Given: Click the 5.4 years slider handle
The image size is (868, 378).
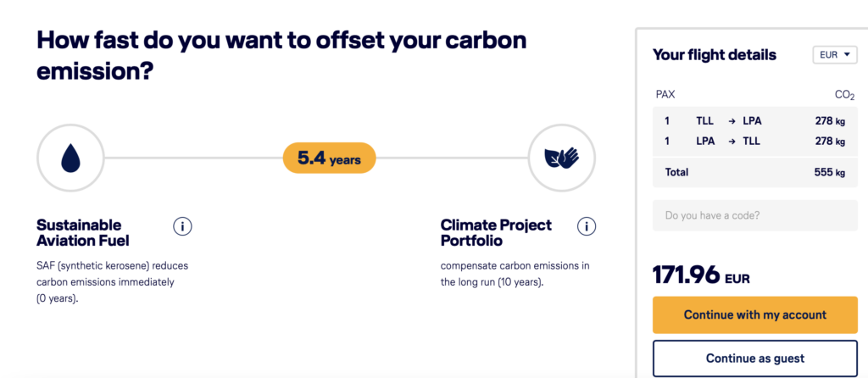Looking at the screenshot, I should pos(329,158).
